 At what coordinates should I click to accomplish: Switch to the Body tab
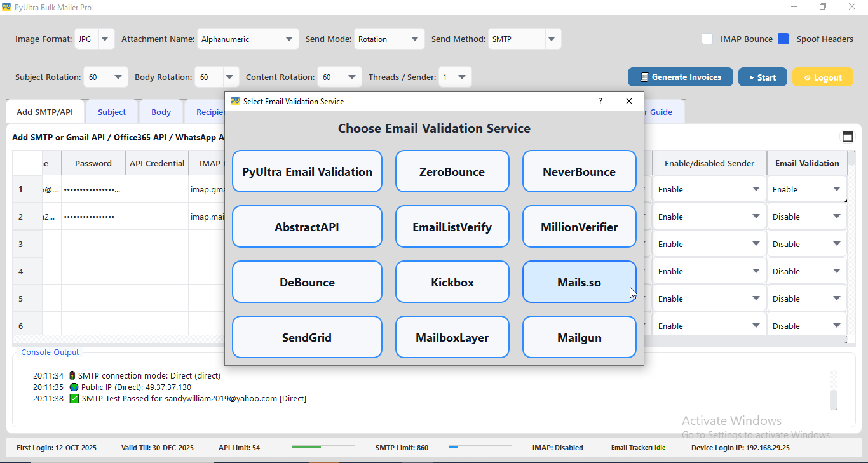(x=161, y=111)
